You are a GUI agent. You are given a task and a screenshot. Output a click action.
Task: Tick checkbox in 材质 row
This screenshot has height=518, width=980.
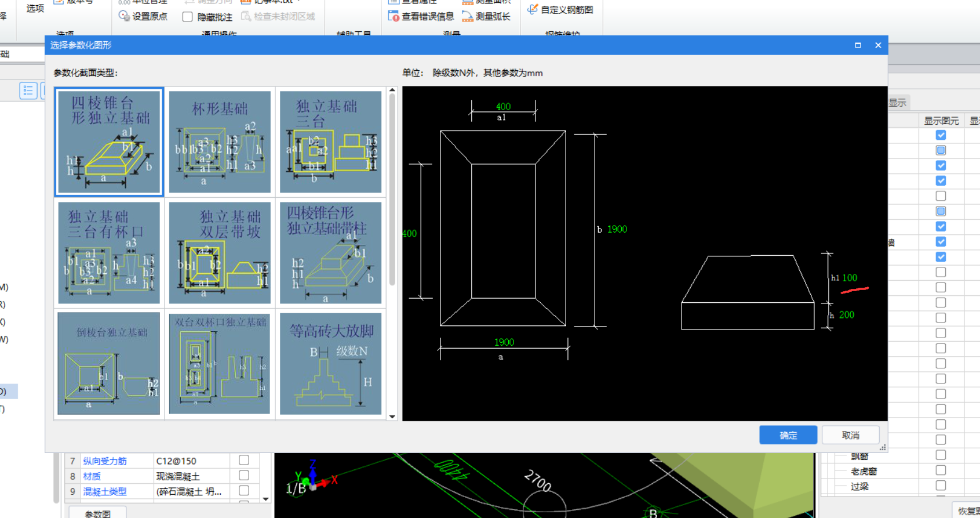pos(244,475)
